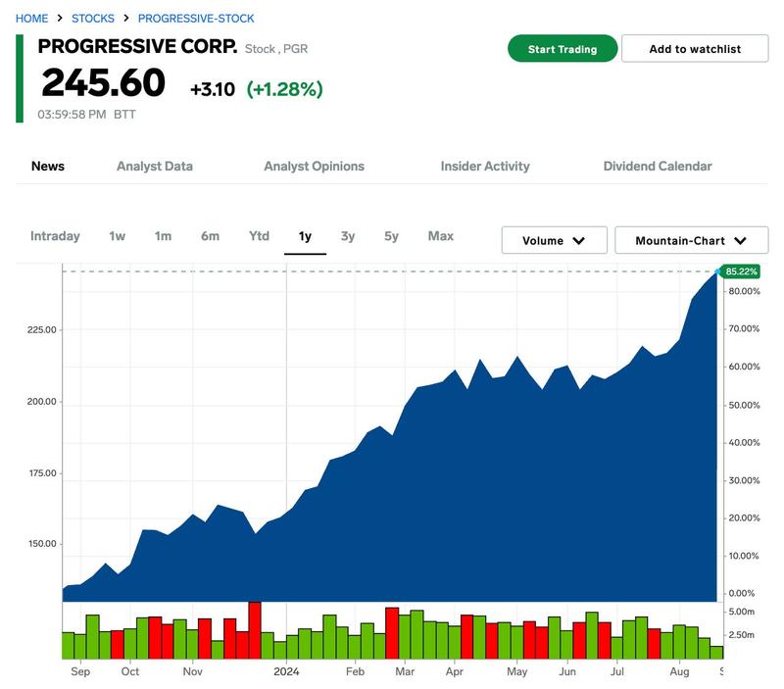Go to the HOME breadcrumb link

click(x=31, y=19)
